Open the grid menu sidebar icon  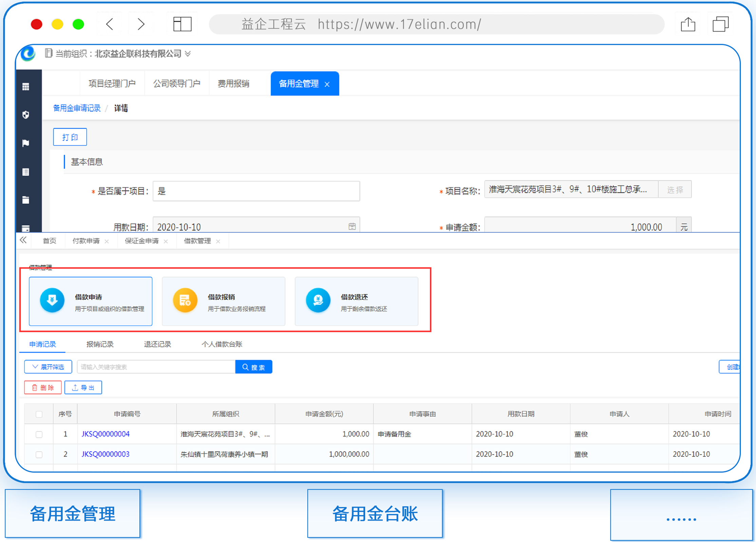click(x=26, y=87)
